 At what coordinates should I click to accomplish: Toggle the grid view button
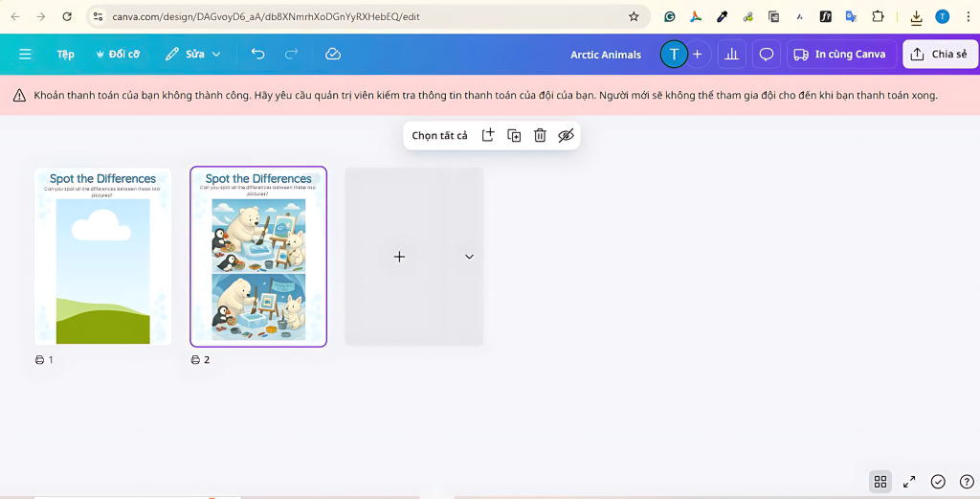click(x=880, y=482)
